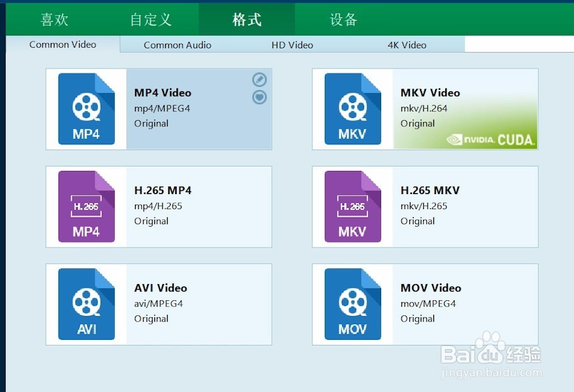Screen dimensions: 574x392
Task: Click the mp4/H.265 codec text
Action: (x=158, y=206)
